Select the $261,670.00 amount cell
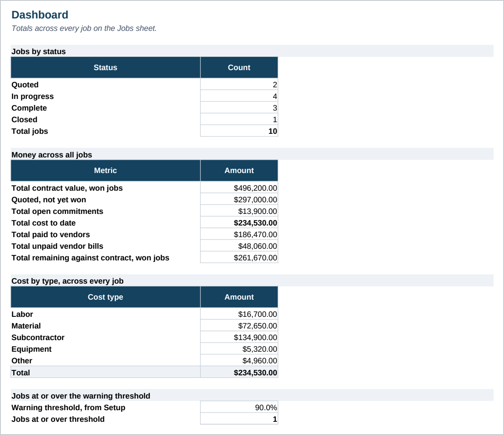Viewport: 504px width, 435px height. pyautogui.click(x=239, y=258)
